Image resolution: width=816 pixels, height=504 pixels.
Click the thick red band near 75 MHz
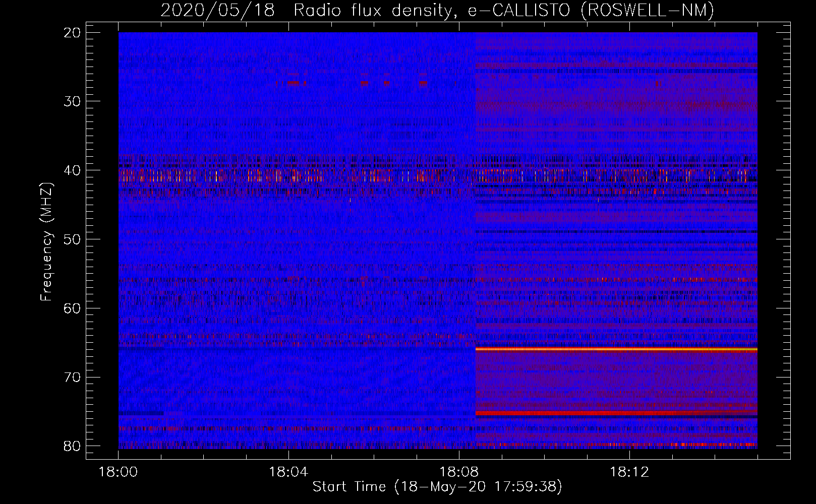[x=616, y=413]
